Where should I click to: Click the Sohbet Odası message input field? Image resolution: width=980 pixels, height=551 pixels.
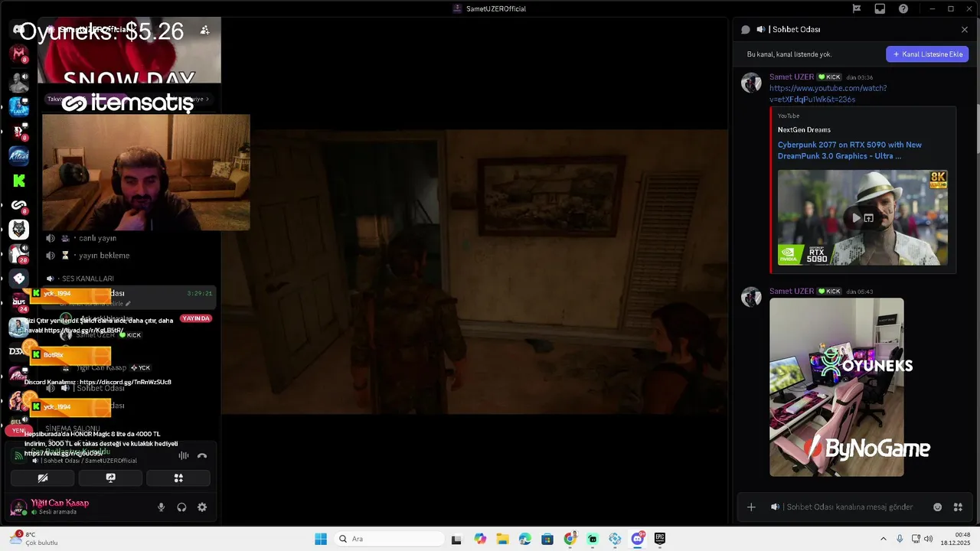[x=850, y=507]
